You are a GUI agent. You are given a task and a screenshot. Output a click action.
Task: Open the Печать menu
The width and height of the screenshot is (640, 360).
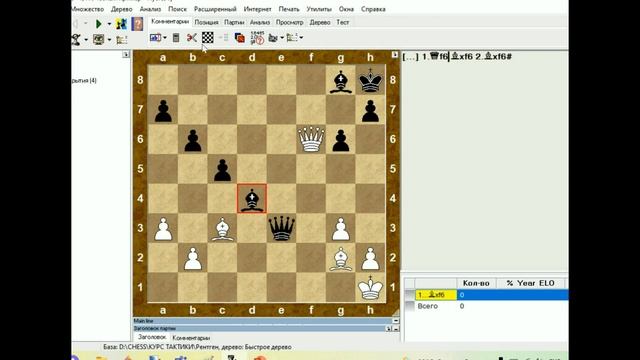coord(289,9)
